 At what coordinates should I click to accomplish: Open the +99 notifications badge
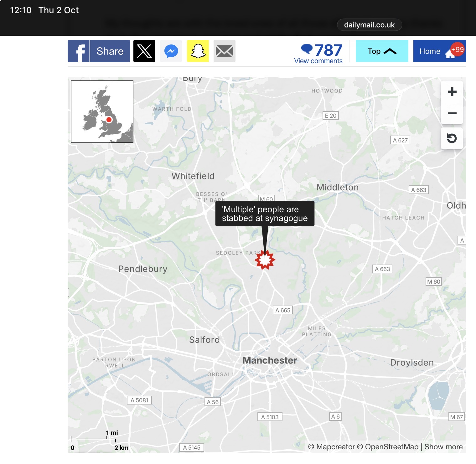tap(457, 49)
